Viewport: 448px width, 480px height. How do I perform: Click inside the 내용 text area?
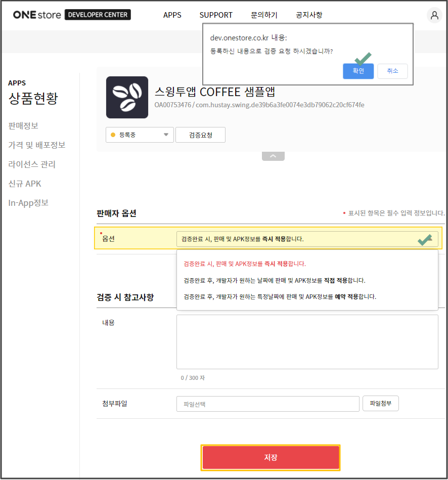click(x=307, y=341)
